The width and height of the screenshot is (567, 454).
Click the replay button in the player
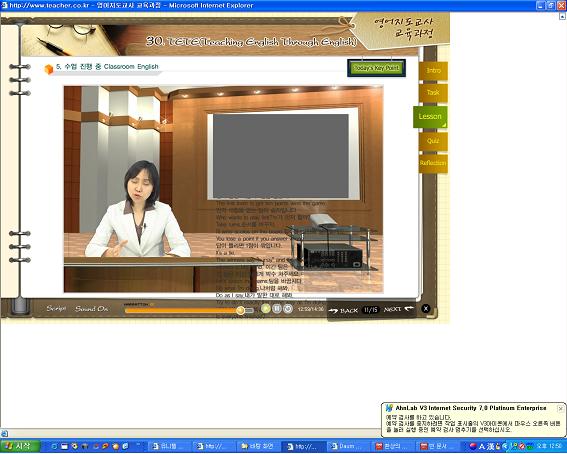[x=288, y=309]
